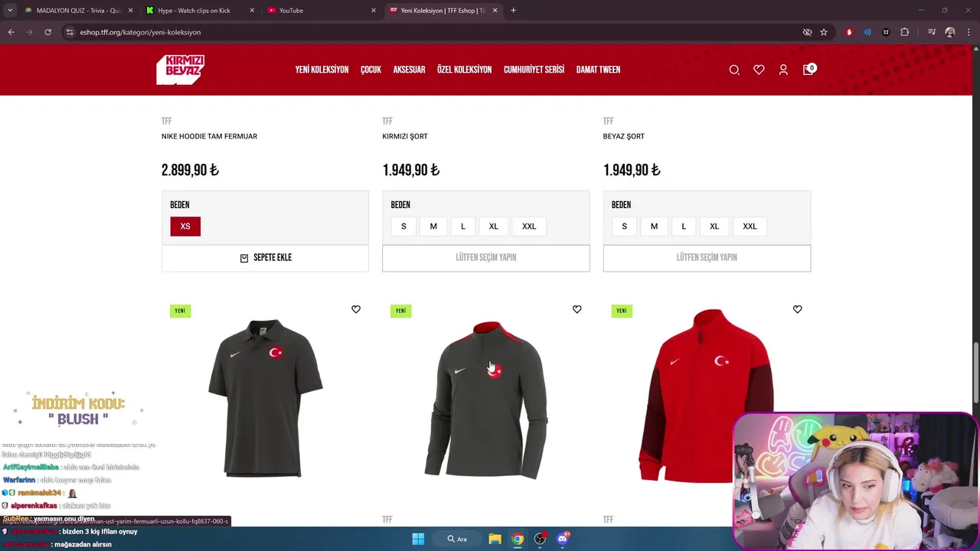
Task: Open the user account icon in header
Action: 783,70
